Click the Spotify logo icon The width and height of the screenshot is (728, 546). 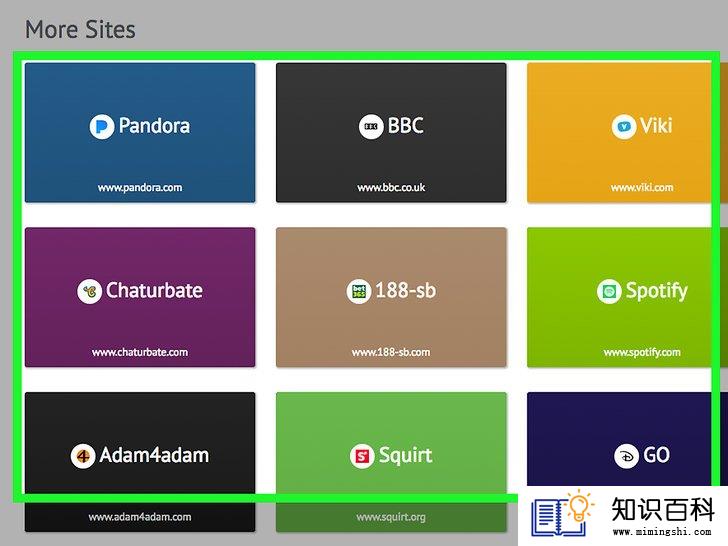click(x=609, y=292)
